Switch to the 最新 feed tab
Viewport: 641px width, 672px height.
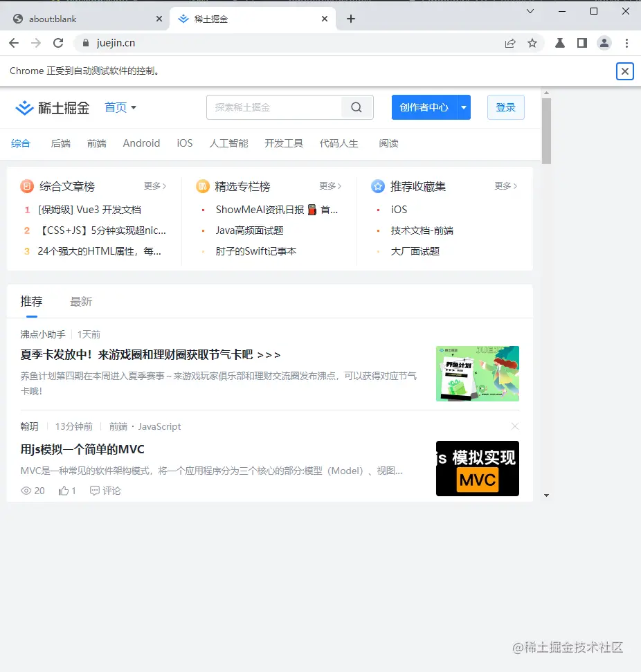[81, 302]
